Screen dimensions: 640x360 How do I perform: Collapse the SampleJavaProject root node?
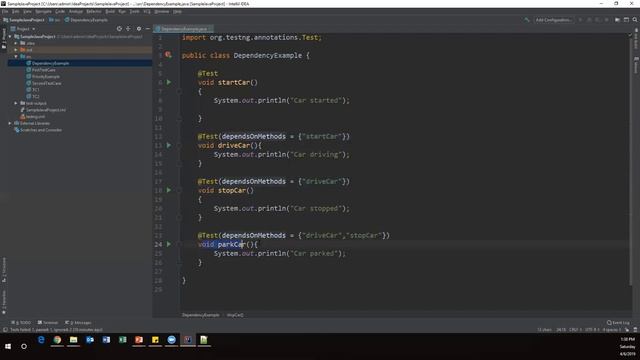[10, 36]
